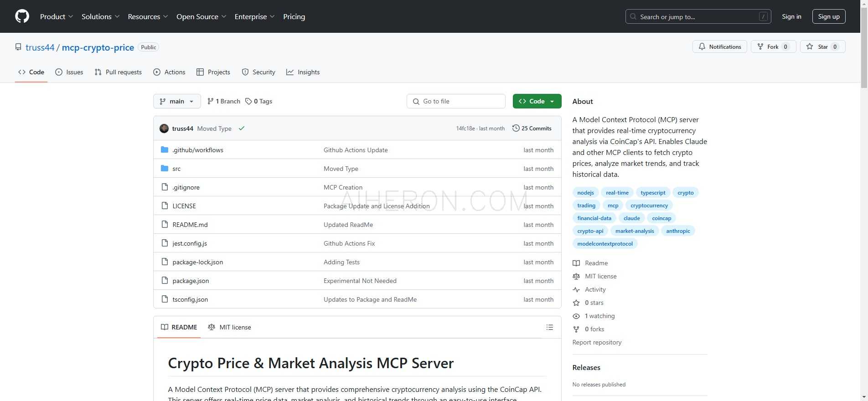The image size is (868, 401).
Task: Open the main branch selector dropdown
Action: click(177, 101)
